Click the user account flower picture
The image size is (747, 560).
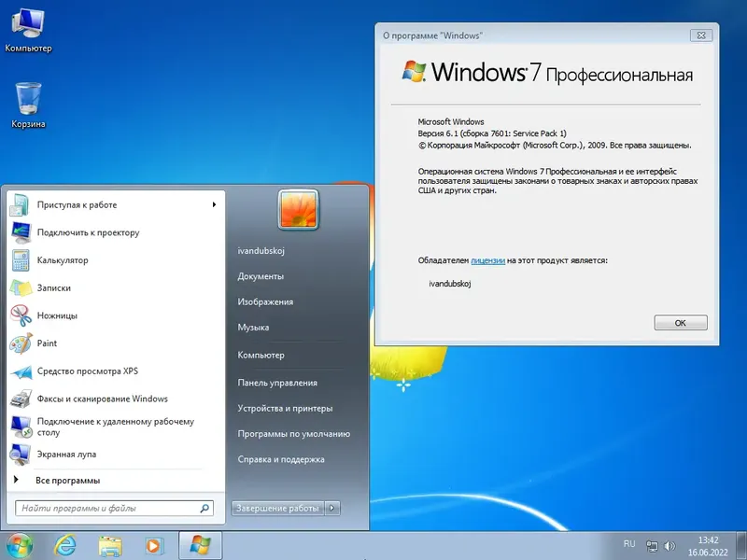298,209
